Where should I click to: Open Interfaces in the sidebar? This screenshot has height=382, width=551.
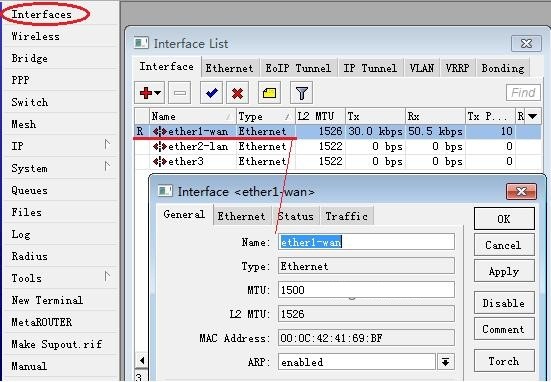coord(41,14)
